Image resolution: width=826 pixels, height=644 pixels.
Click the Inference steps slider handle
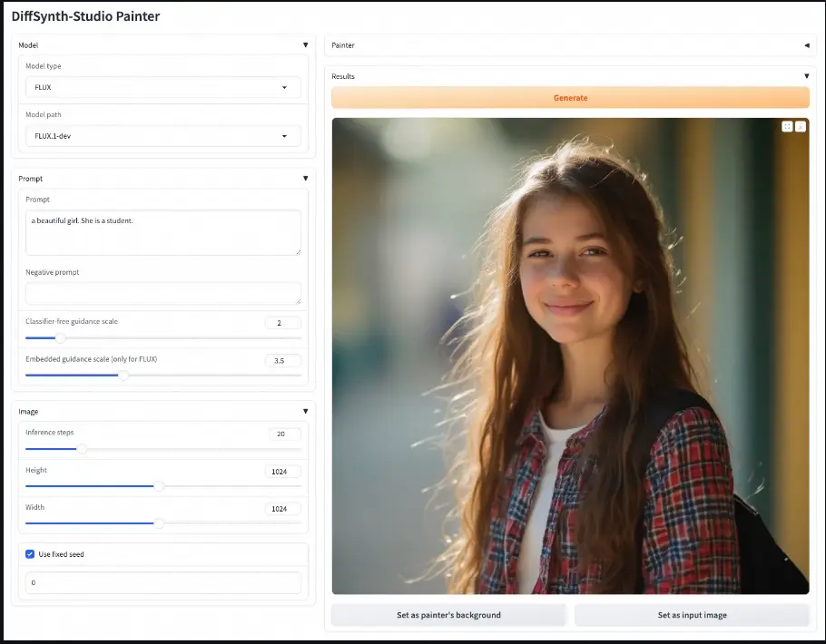82,449
